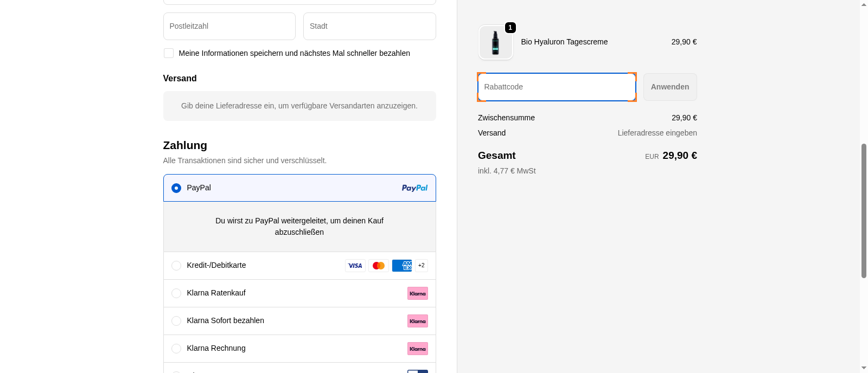Focus the Rabattcode input field
This screenshot has width=868, height=373.
tap(557, 87)
